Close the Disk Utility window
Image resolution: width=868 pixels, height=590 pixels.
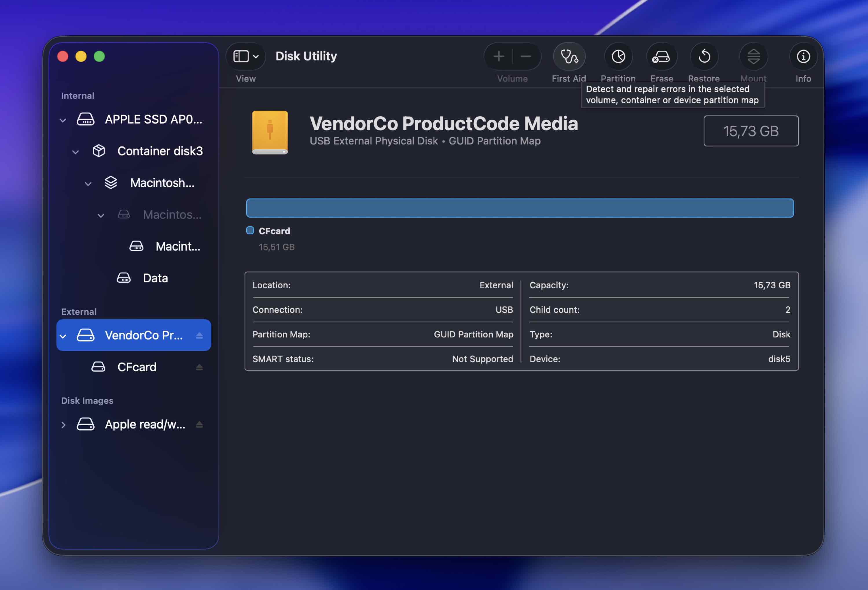tap(63, 56)
